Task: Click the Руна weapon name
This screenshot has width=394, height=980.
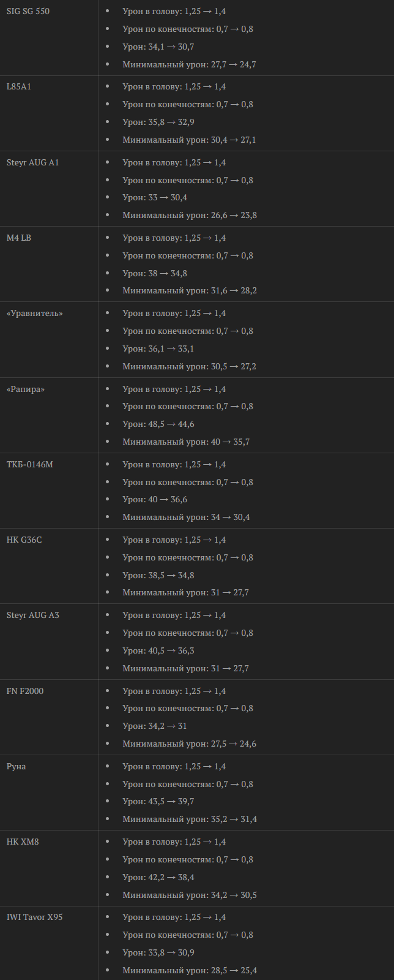Action: click(17, 766)
